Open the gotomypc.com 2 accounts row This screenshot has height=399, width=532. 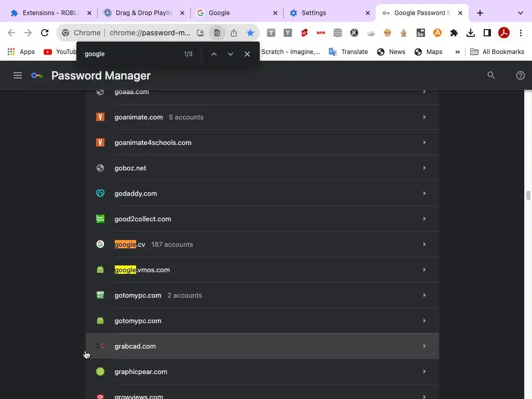(x=262, y=295)
